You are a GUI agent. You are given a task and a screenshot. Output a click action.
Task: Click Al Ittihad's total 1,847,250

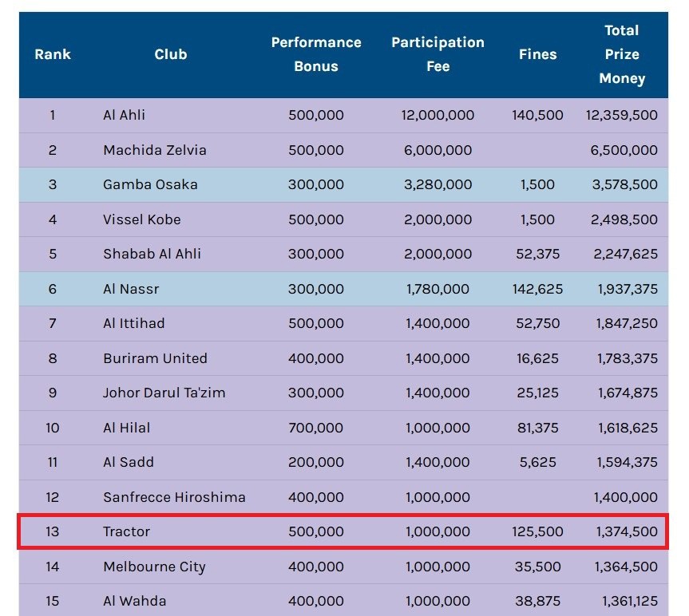coord(627,323)
